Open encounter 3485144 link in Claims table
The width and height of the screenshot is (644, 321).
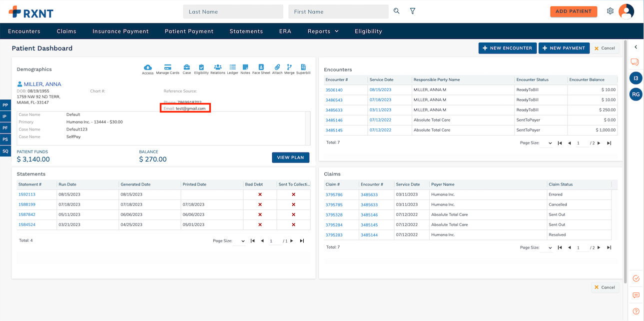point(369,235)
